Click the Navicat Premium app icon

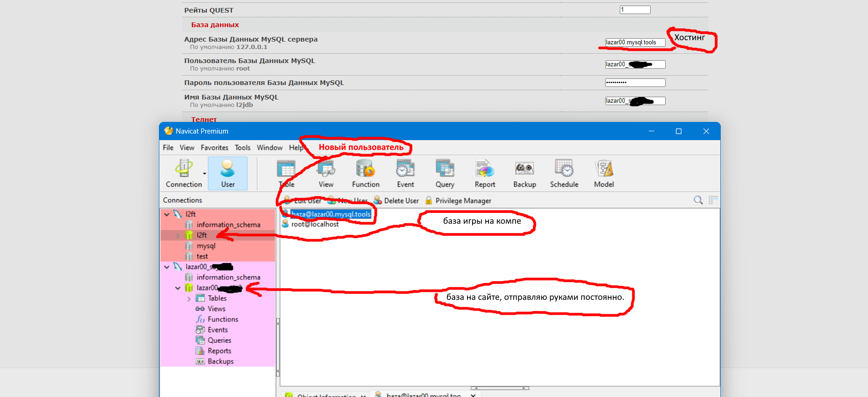[168, 131]
